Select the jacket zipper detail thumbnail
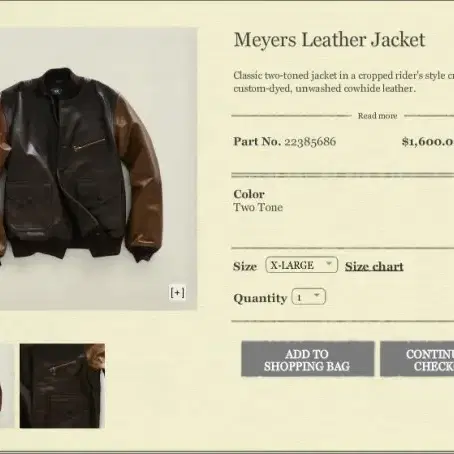Image resolution: width=454 pixels, height=454 pixels. tap(62, 386)
